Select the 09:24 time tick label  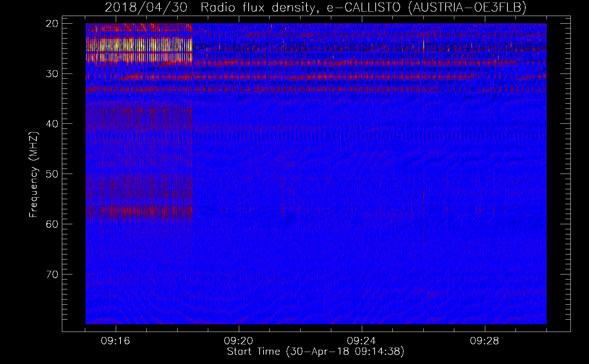pos(361,341)
